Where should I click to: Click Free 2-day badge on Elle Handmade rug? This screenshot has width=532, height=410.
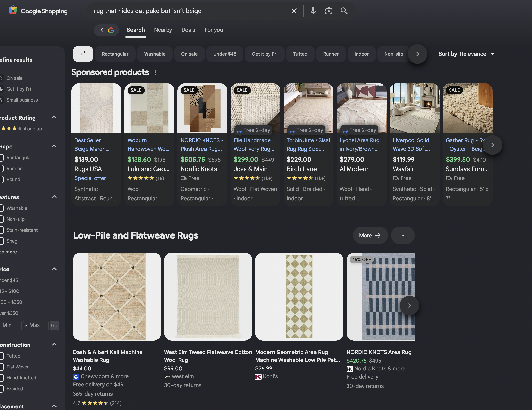253,130
